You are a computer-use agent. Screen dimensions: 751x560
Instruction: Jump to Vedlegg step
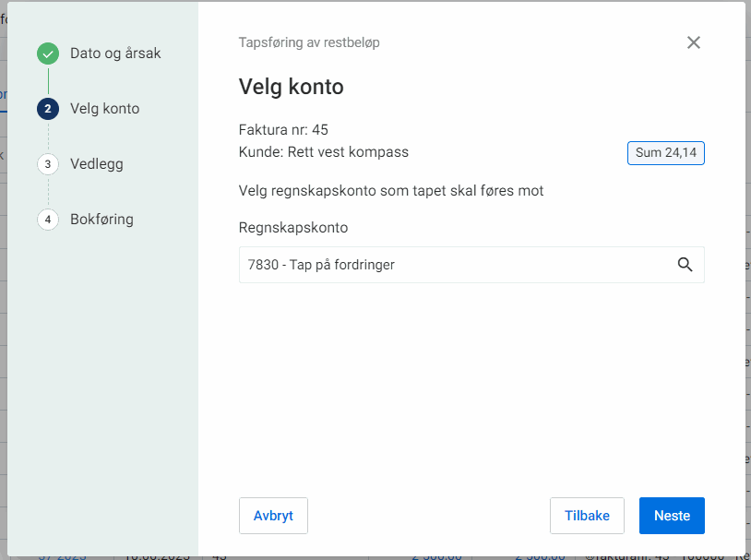coord(97,164)
